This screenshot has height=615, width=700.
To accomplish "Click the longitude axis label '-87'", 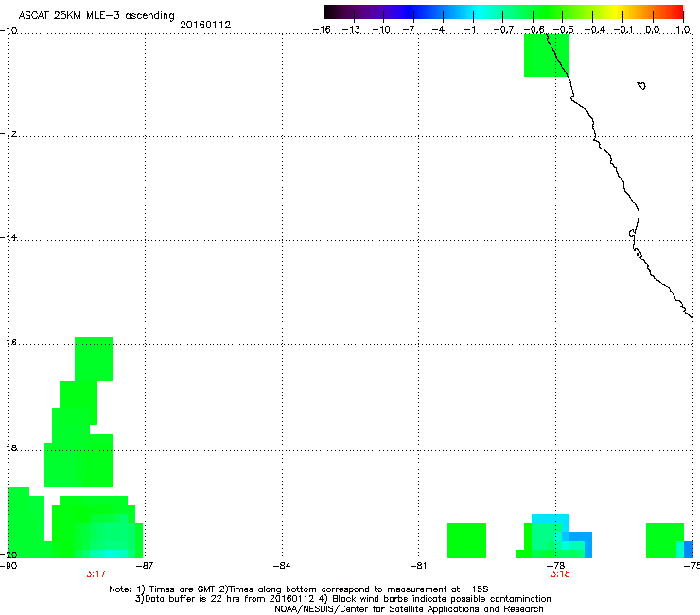I will pos(145,566).
